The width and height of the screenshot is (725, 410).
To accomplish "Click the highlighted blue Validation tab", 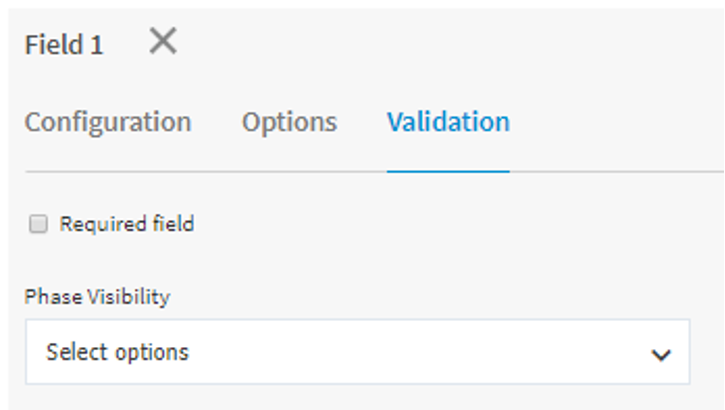I will 448,123.
